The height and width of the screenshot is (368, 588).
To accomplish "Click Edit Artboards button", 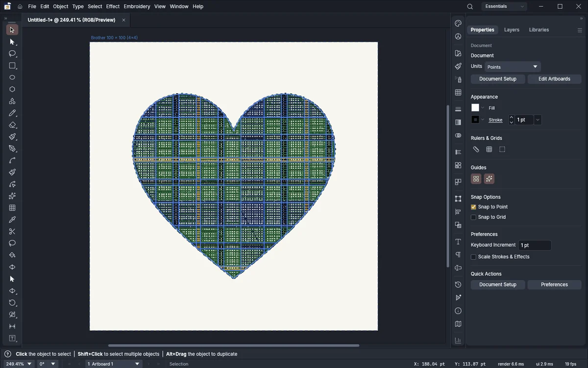I will tap(554, 79).
